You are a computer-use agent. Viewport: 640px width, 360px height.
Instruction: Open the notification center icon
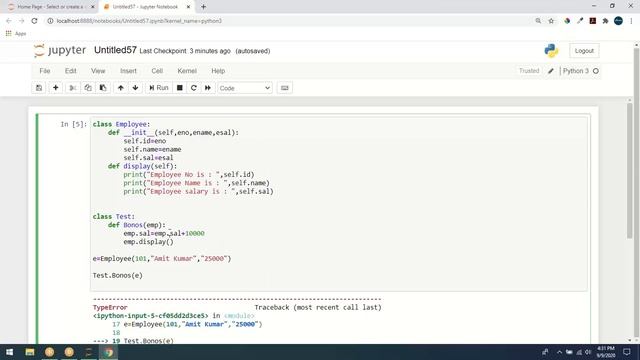(x=627, y=352)
